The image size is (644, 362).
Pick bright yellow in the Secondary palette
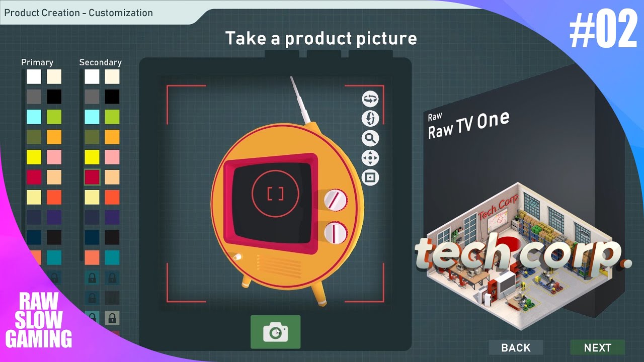[92, 157]
